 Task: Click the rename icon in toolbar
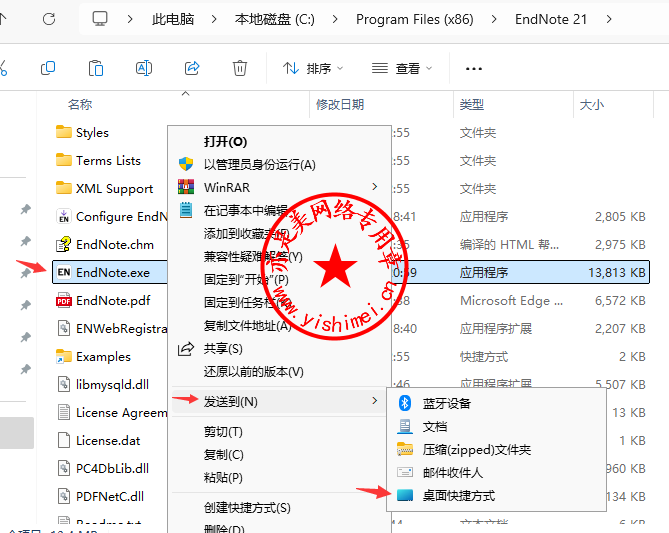click(x=144, y=68)
